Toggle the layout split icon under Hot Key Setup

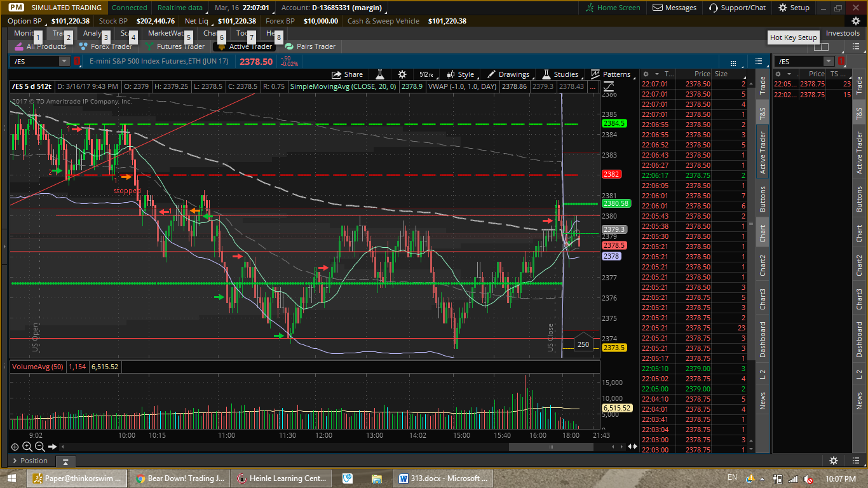[821, 46]
